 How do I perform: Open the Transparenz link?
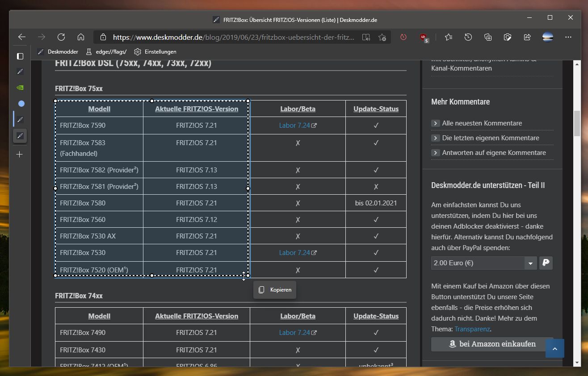[x=472, y=329]
